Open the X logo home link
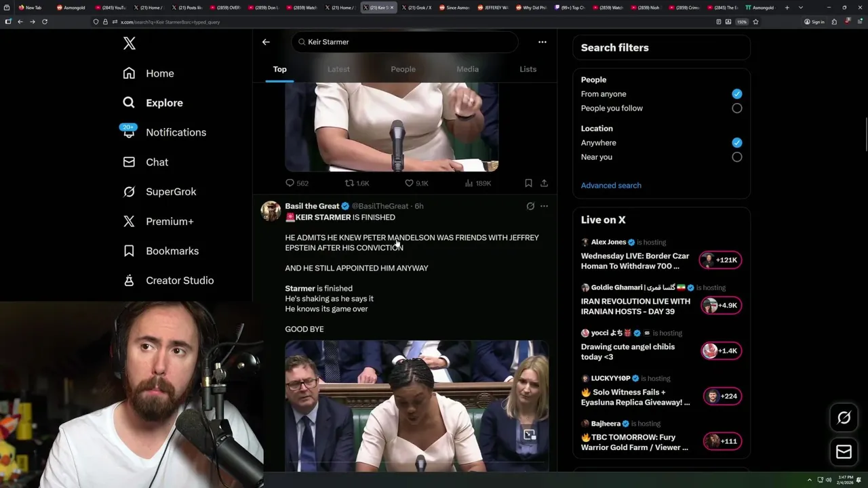Image resolution: width=868 pixels, height=488 pixels. pyautogui.click(x=130, y=44)
